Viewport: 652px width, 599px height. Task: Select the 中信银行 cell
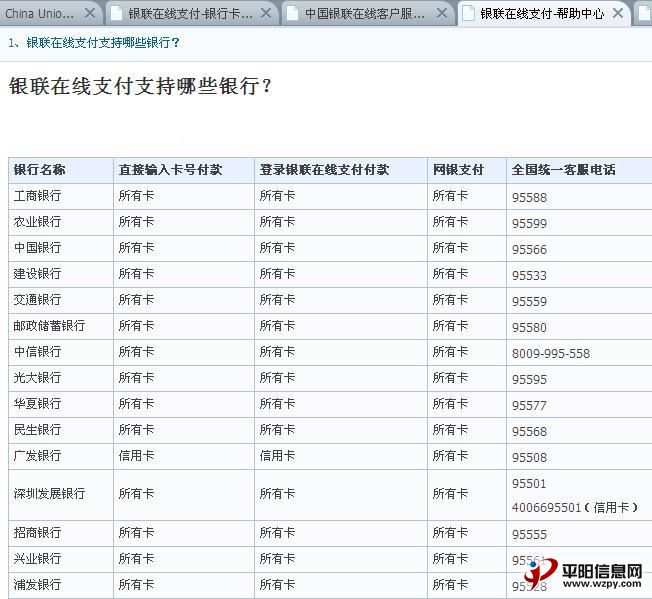(61, 352)
